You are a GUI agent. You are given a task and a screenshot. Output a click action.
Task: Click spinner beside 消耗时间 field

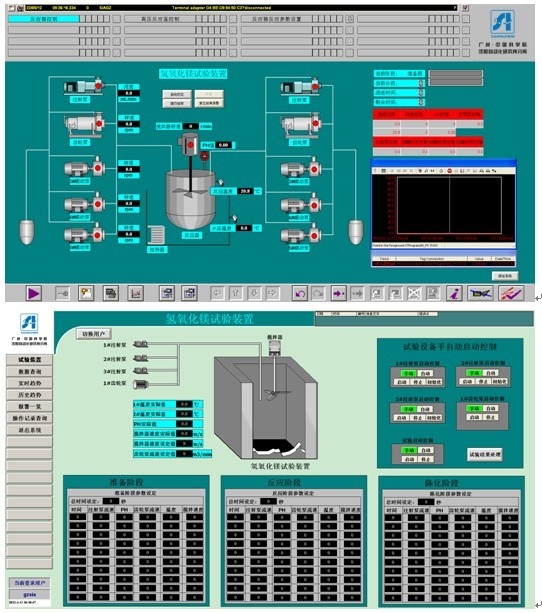421,93
